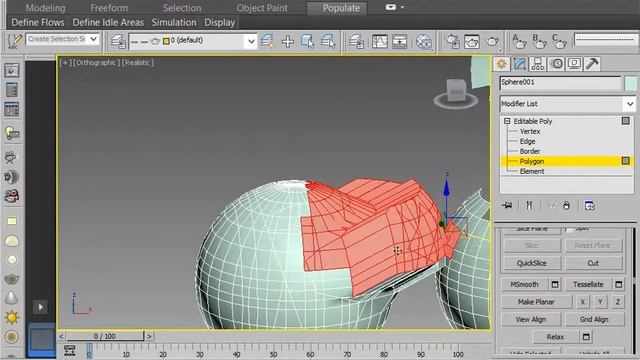The height and width of the screenshot is (360, 640).
Task: Open the Define Idle Areas panel
Action: point(108,22)
